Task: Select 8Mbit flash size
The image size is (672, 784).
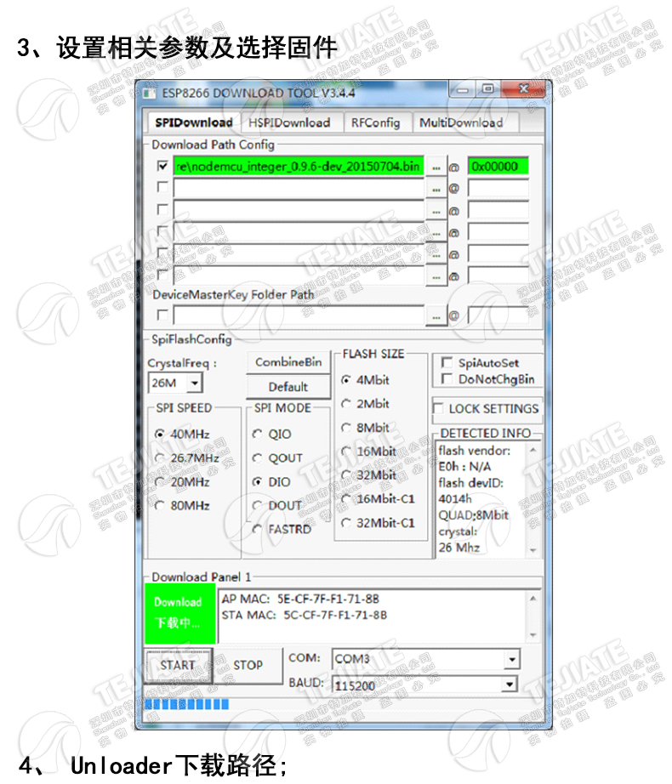Action: tap(365, 428)
